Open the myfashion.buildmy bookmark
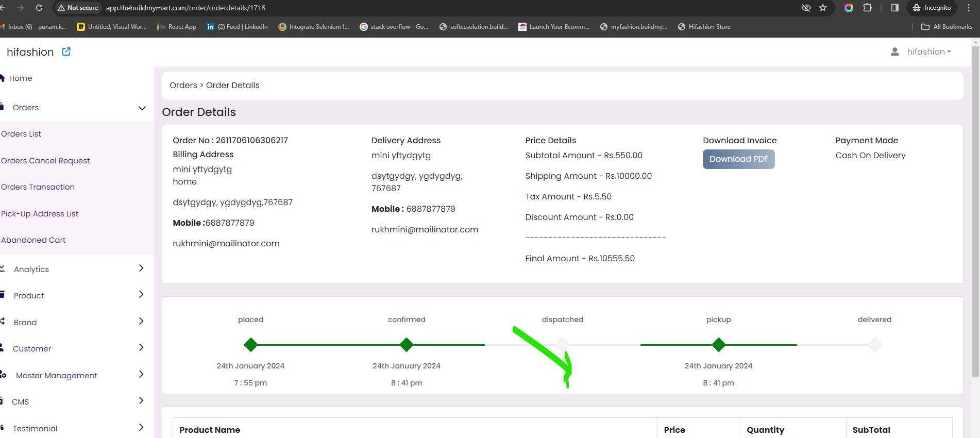 tap(634, 27)
